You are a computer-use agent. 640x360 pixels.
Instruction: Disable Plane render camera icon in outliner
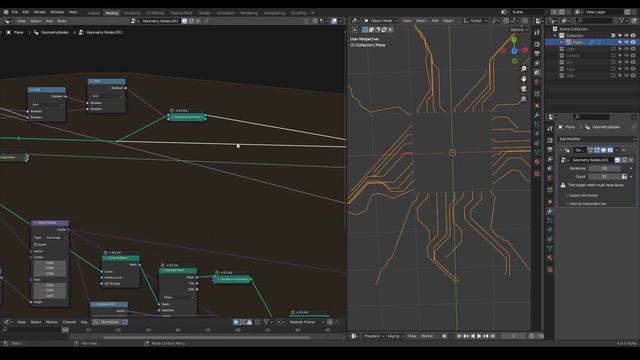coord(633,42)
